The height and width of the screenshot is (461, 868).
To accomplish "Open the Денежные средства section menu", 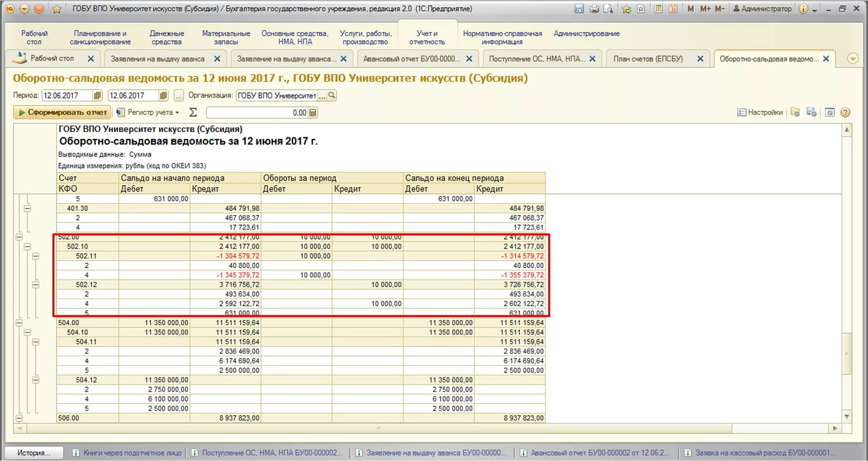I will pos(167,37).
